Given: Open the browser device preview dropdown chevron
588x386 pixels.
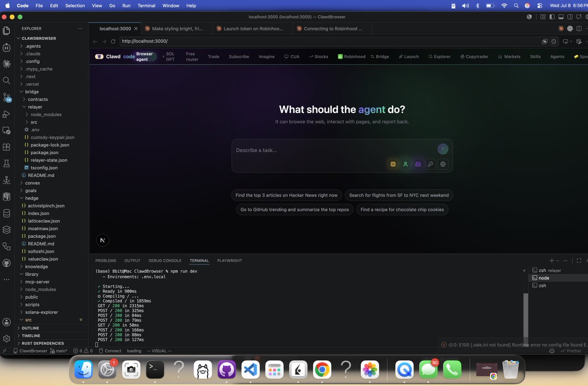Looking at the screenshot, I should tap(571, 42).
